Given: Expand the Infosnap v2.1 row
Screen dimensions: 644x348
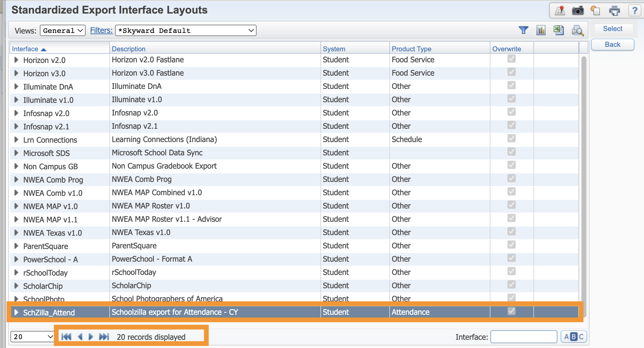Looking at the screenshot, I should pyautogui.click(x=16, y=126).
